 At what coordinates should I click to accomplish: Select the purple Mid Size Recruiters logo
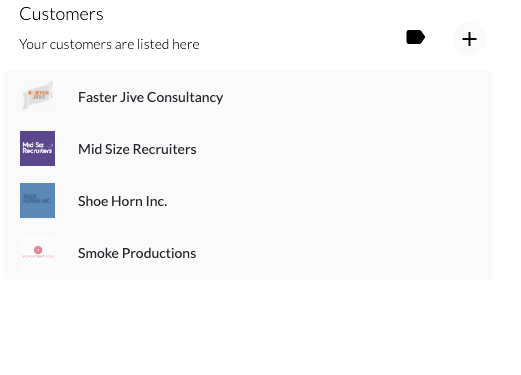(37, 148)
